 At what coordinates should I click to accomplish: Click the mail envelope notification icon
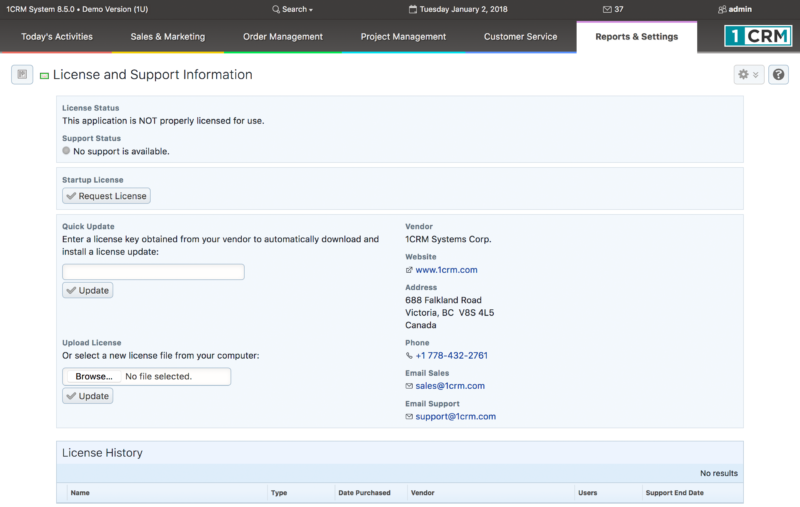[x=607, y=9]
